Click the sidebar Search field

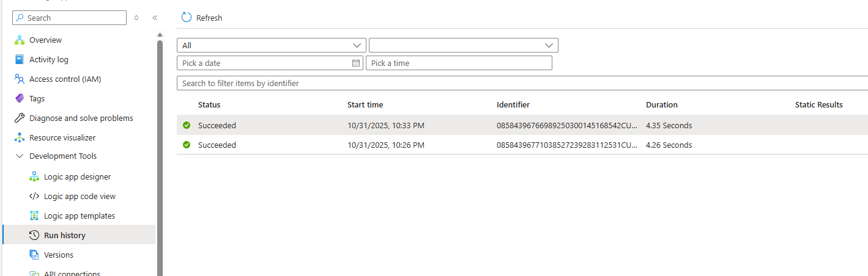tap(69, 18)
